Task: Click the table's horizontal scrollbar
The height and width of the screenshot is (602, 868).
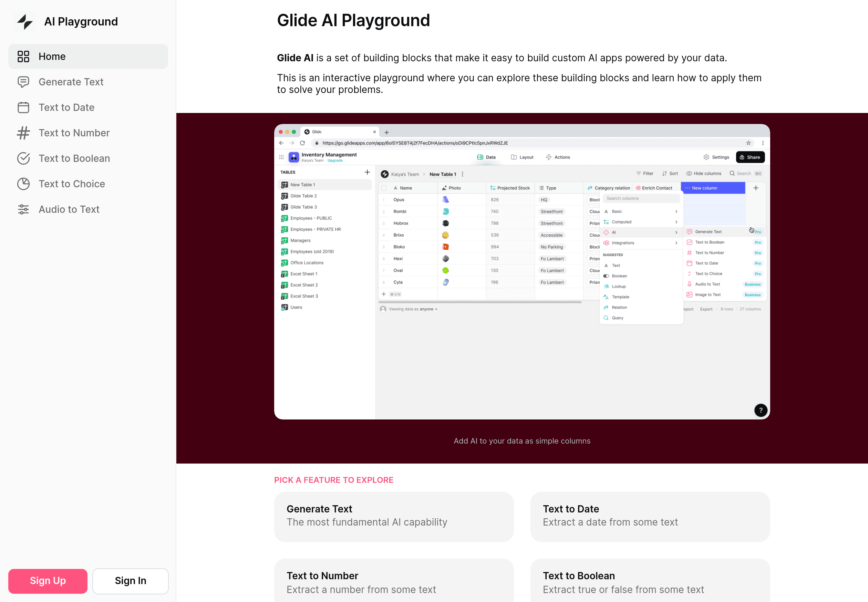Action: tap(480, 302)
